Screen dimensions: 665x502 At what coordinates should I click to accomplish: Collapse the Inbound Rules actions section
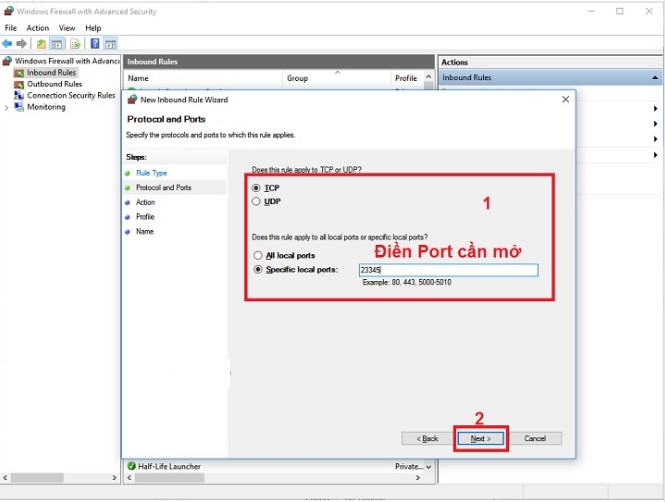[656, 77]
